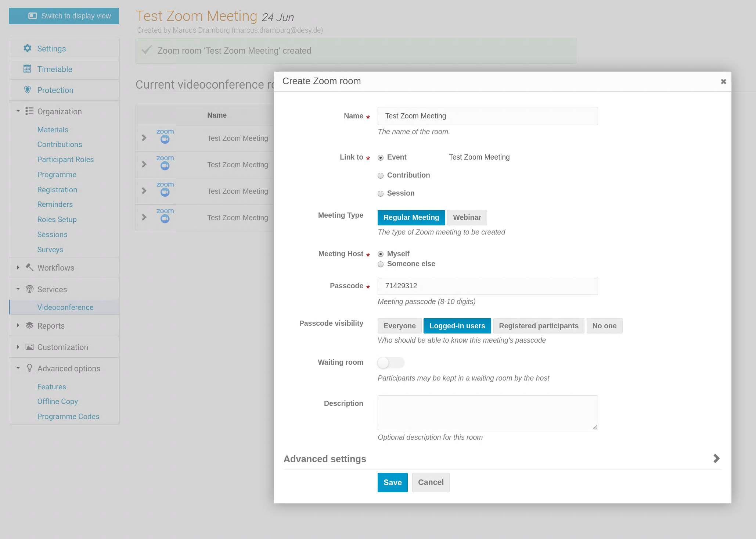Set passcode visibility to No one
Screen dimensions: 756x539
pyautogui.click(x=604, y=326)
